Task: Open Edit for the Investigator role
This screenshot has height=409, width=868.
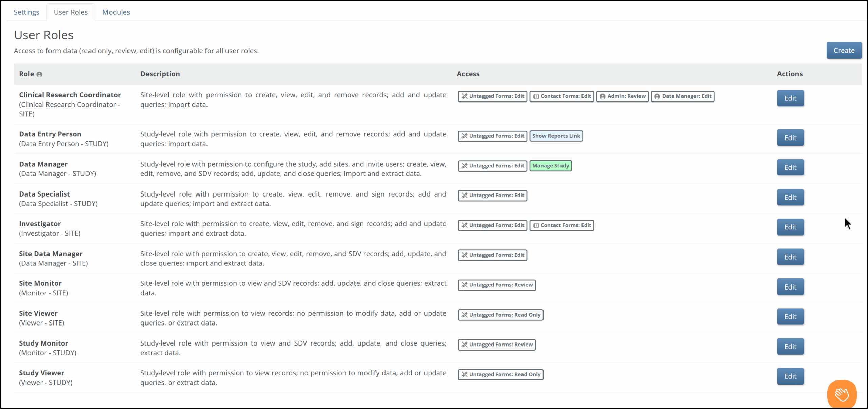Action: coord(790,227)
